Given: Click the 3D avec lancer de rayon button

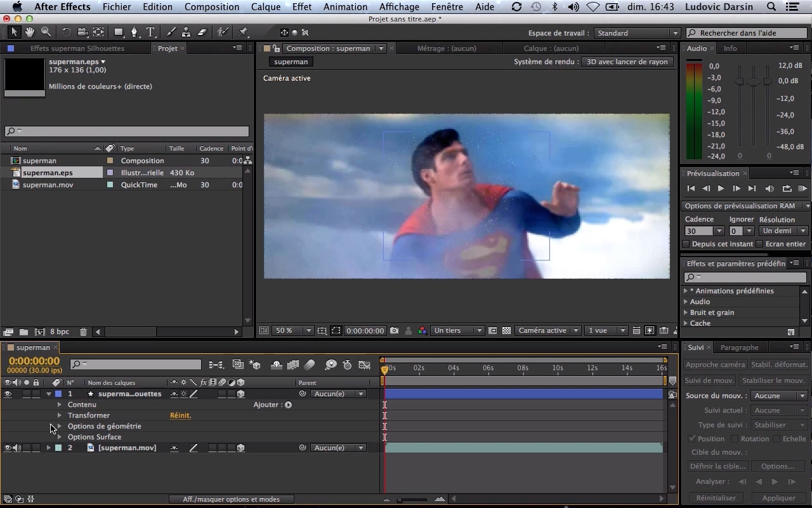Looking at the screenshot, I should click(x=627, y=62).
